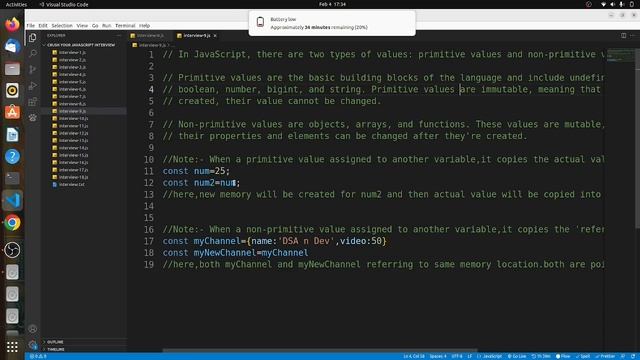Click the editor horizontal scrollbar
The width and height of the screenshot is (640, 360).
[320, 350]
